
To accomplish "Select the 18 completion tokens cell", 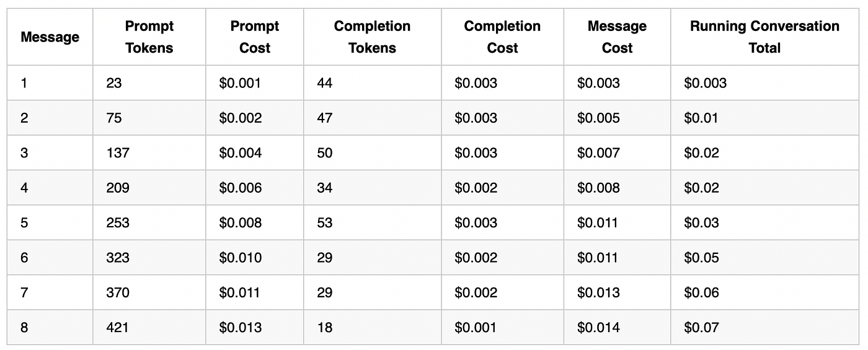I will click(x=324, y=327).
